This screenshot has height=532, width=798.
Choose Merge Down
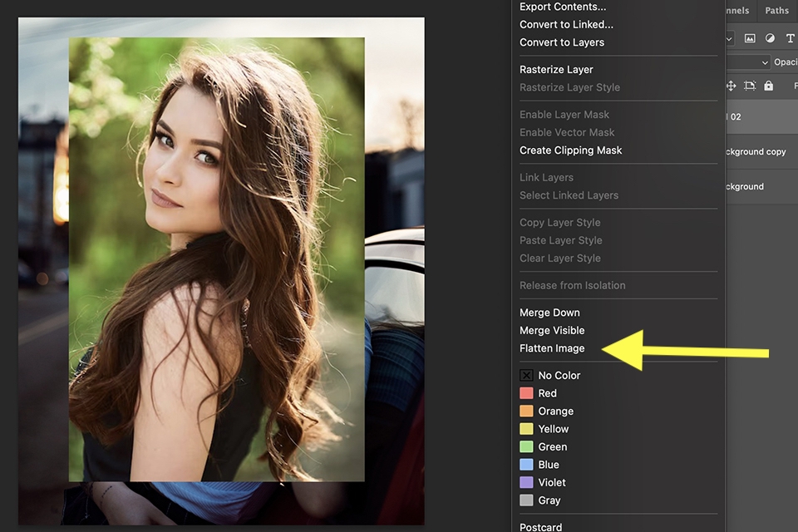click(549, 312)
